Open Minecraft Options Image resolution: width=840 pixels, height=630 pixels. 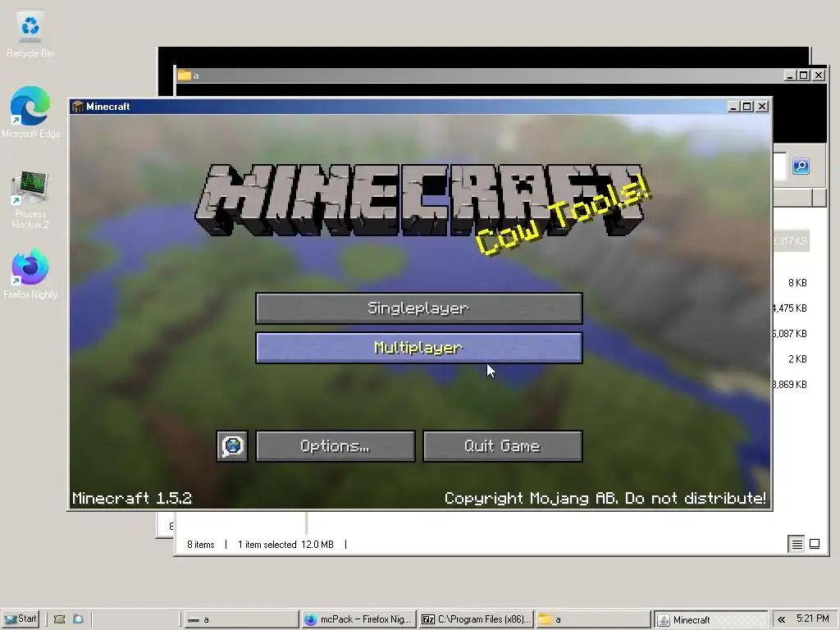click(336, 445)
